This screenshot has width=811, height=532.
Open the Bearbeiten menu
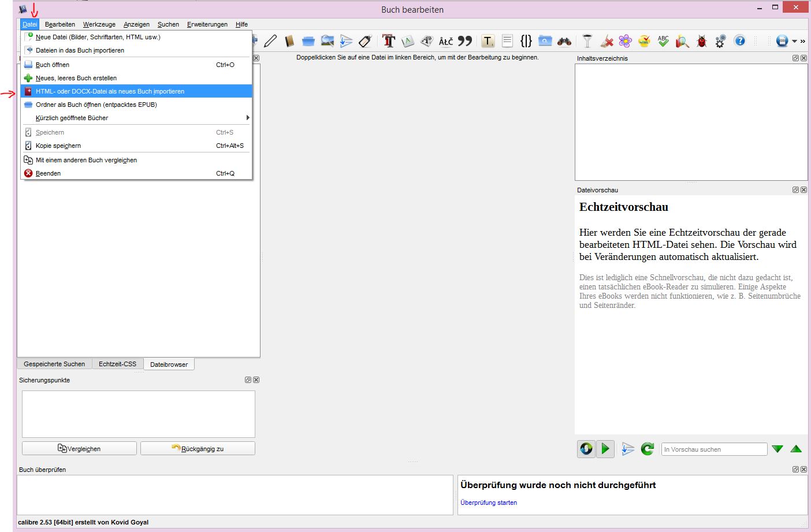coord(60,24)
